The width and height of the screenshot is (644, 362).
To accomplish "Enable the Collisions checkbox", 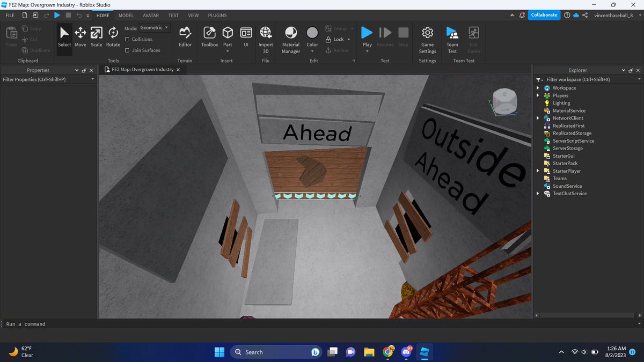I will pyautogui.click(x=127, y=39).
